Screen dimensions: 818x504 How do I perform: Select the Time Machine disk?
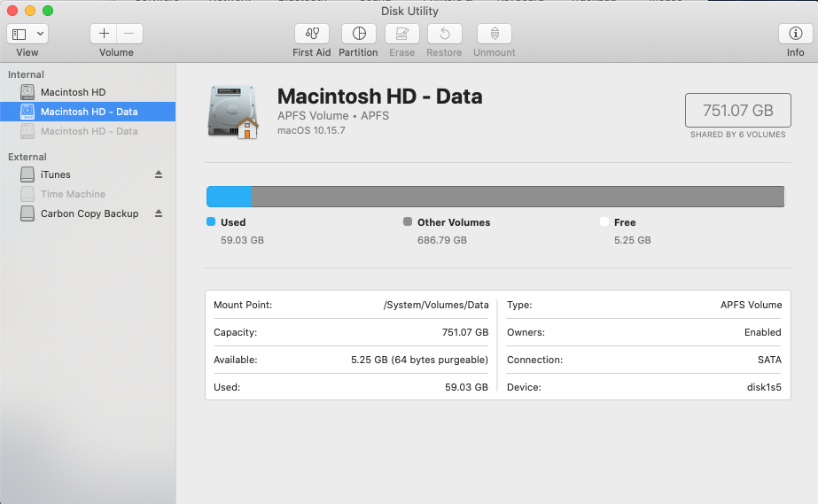tap(88, 194)
